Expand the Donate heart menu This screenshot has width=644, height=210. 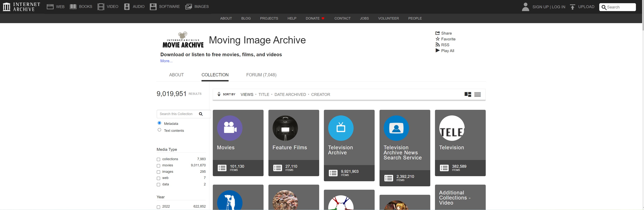315,18
